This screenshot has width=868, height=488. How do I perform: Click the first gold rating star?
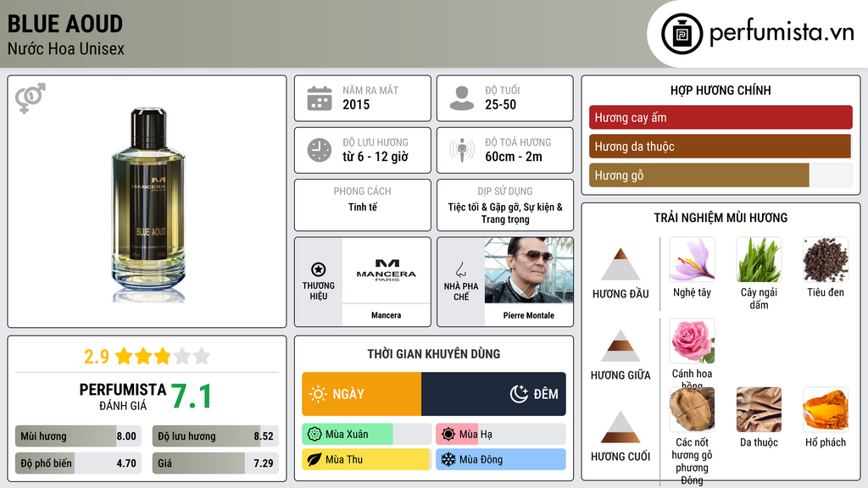coord(124,356)
